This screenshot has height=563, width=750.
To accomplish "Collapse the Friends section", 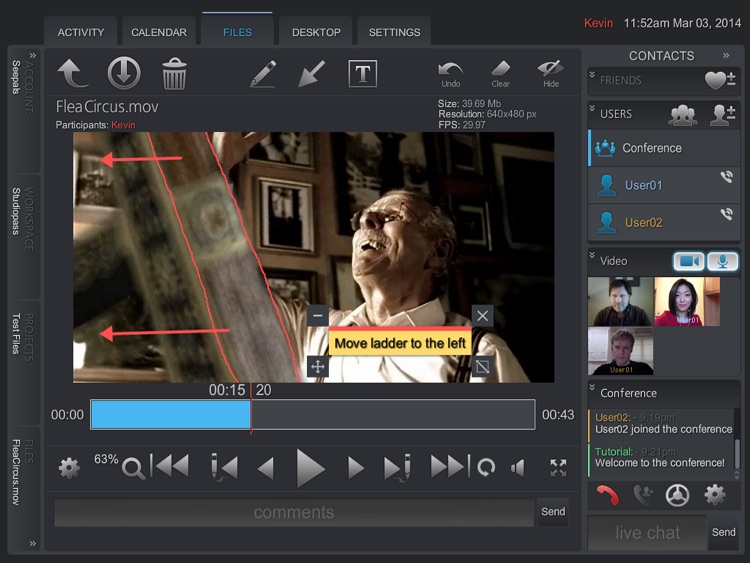I will [x=593, y=76].
